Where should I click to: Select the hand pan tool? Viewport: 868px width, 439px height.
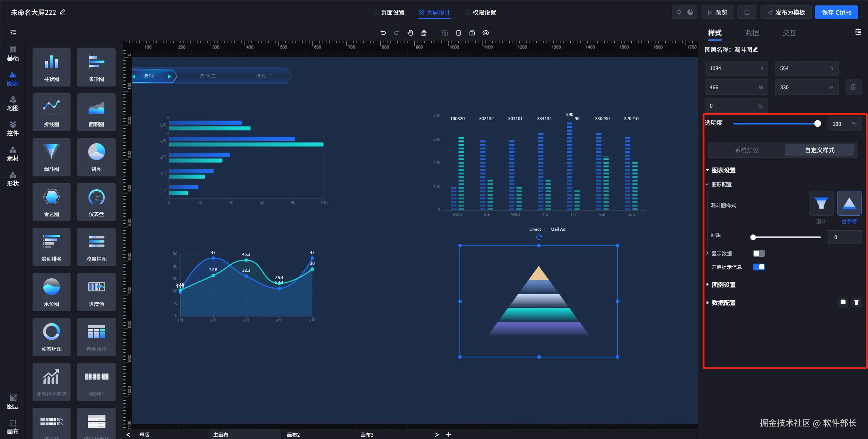(410, 33)
